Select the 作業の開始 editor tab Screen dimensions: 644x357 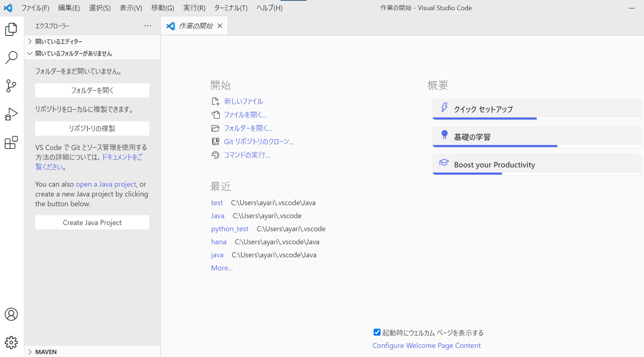tap(194, 26)
